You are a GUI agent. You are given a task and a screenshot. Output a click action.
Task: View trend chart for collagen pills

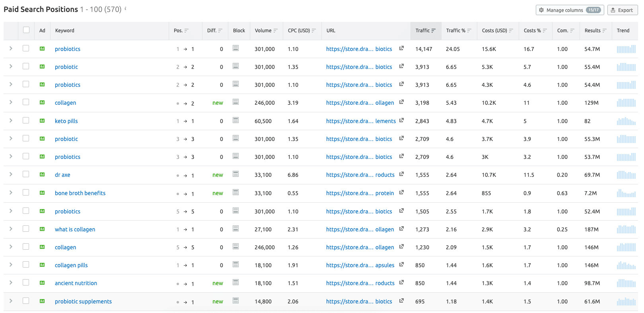tap(626, 265)
